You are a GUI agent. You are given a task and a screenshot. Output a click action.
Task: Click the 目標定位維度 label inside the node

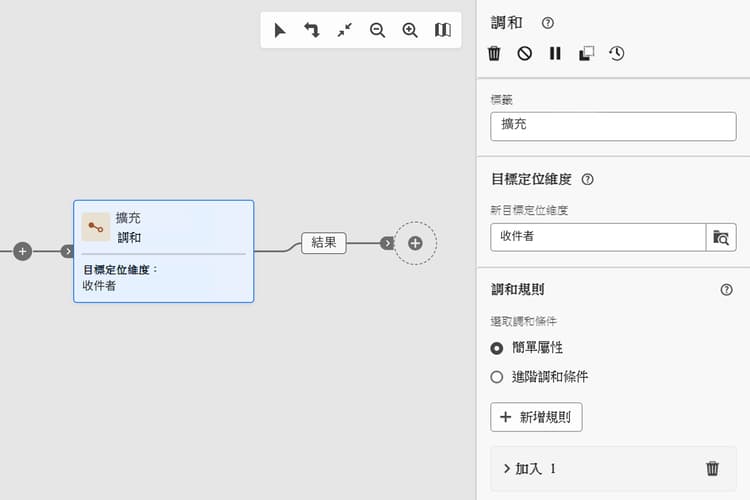tap(120, 270)
